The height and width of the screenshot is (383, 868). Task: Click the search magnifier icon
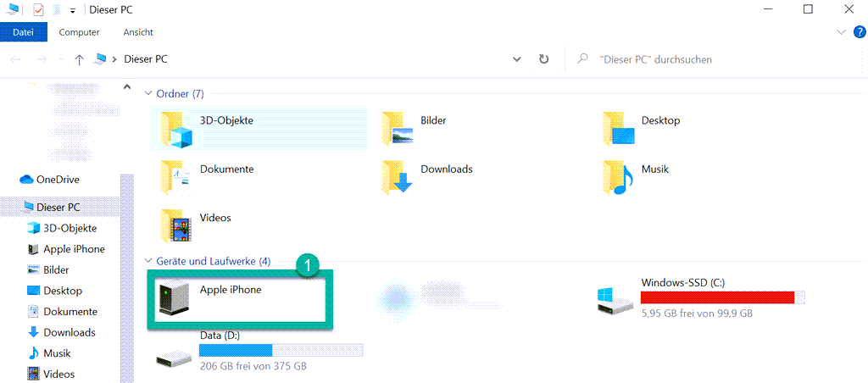coord(581,58)
